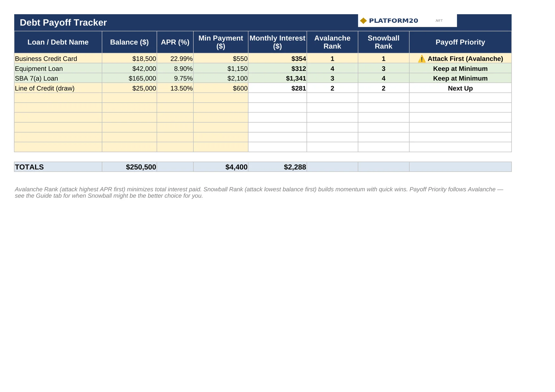Screen dimensions: 555x392
Task: Click the Balance ($) column header
Action: pyautogui.click(x=129, y=42)
